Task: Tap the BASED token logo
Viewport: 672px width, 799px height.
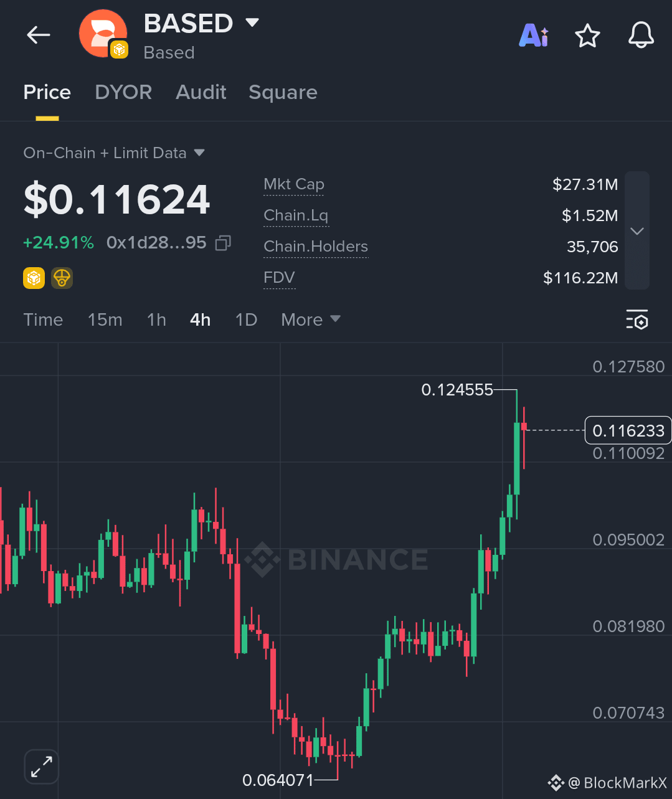Action: (103, 34)
